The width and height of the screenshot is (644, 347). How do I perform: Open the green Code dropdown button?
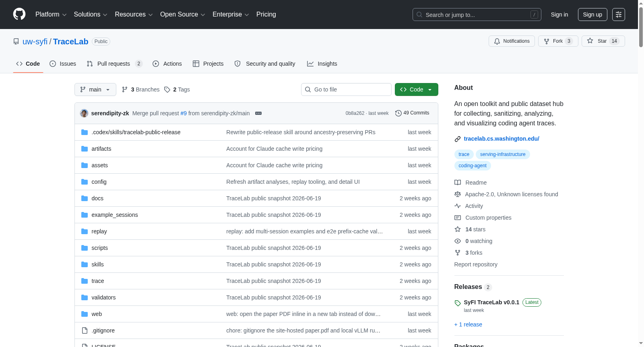tap(417, 89)
